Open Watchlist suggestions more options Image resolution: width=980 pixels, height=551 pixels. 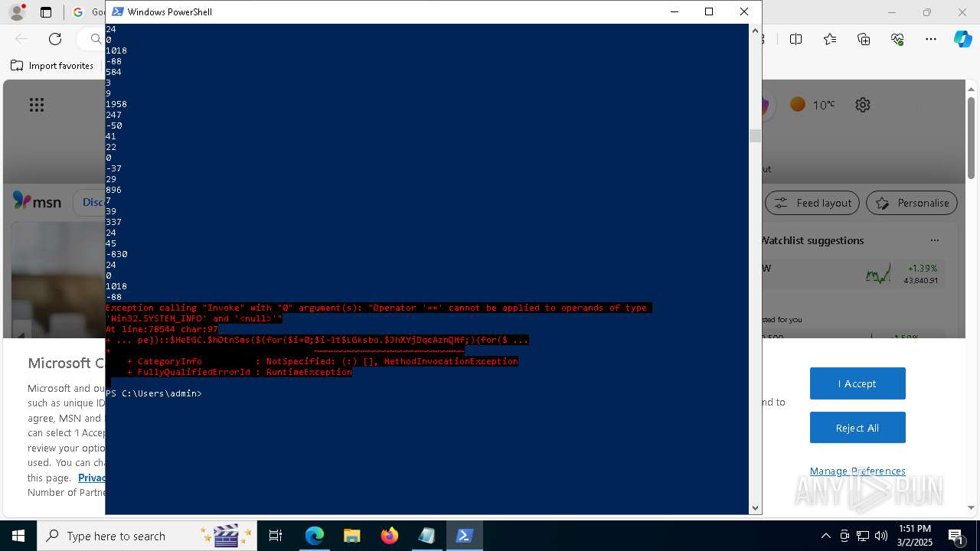pyautogui.click(x=935, y=240)
